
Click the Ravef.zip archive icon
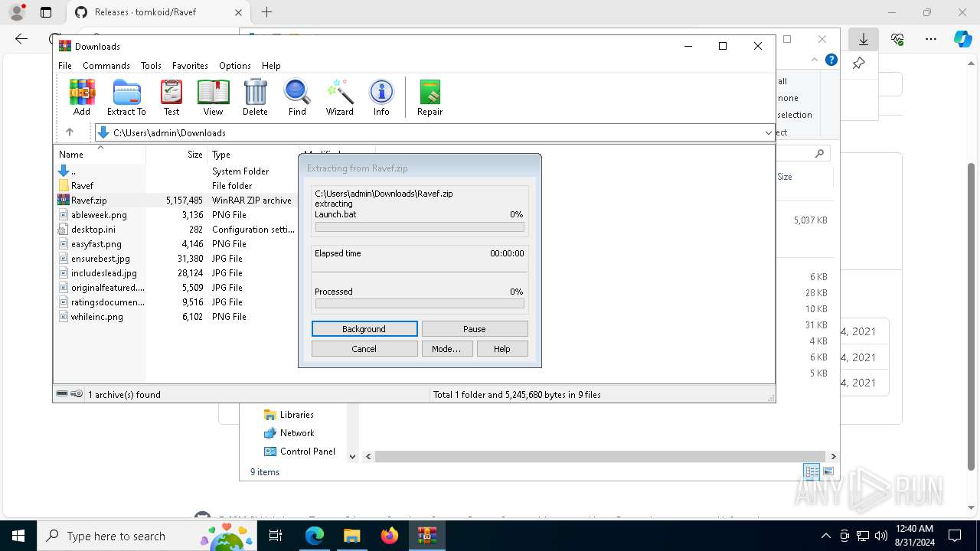(64, 200)
